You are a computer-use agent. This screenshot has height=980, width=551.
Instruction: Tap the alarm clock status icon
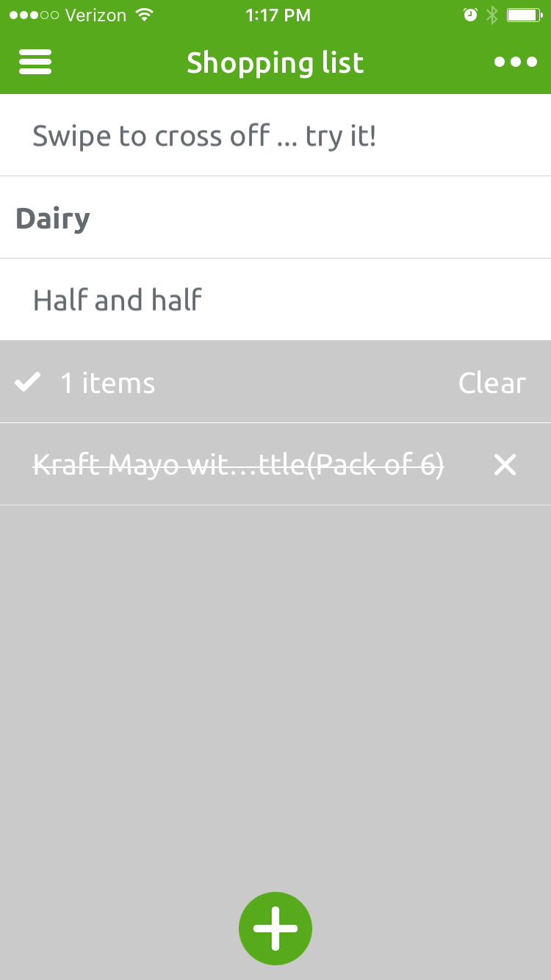[x=470, y=15]
